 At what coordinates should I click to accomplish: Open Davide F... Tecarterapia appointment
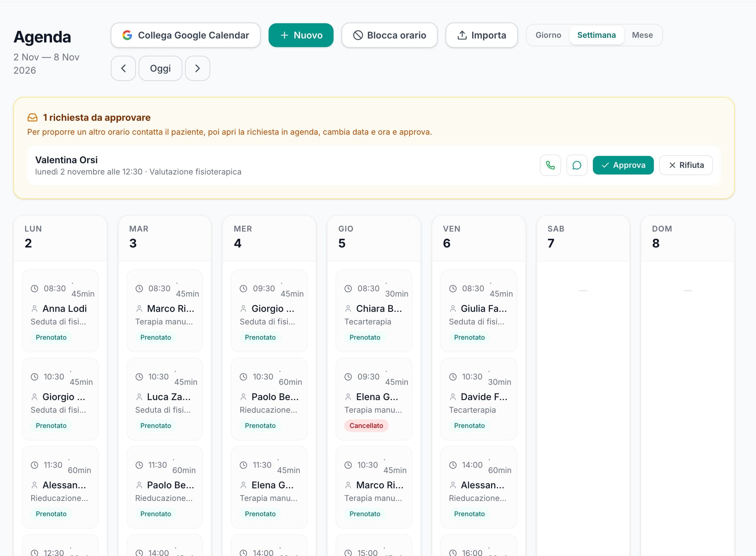coord(478,399)
